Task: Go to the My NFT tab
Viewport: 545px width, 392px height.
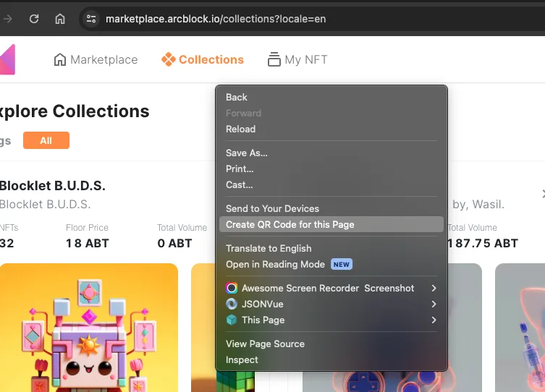Action: click(x=297, y=59)
